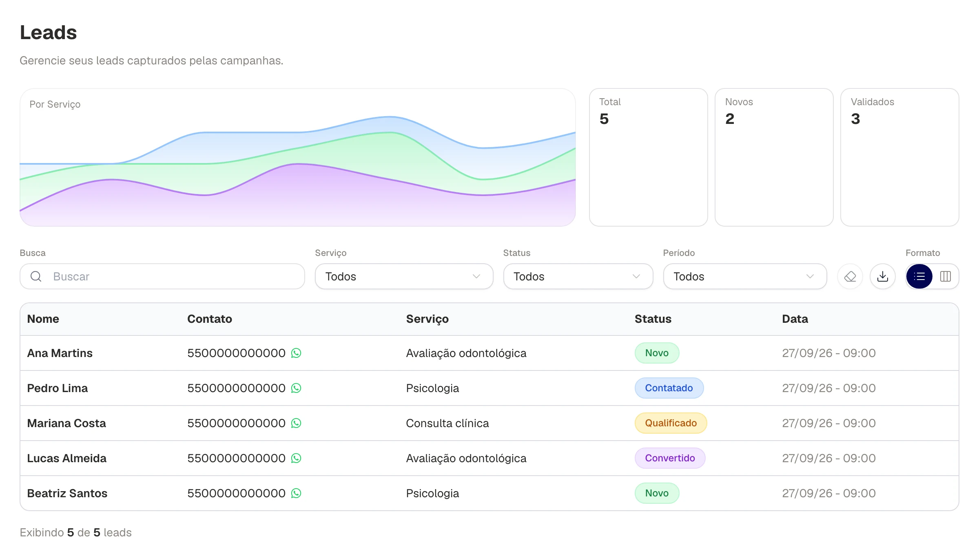Open WhatsApp for Ana Martins
This screenshot has height=560, width=979.
(x=296, y=353)
